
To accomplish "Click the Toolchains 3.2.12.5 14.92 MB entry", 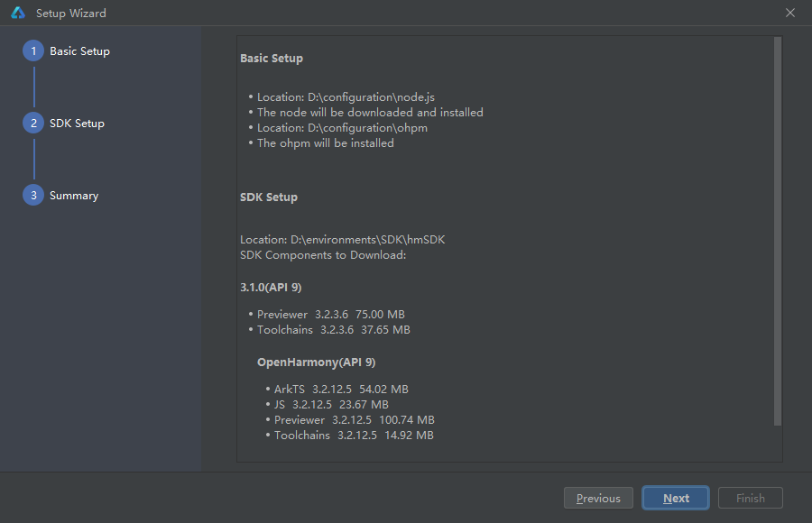I will coord(354,436).
